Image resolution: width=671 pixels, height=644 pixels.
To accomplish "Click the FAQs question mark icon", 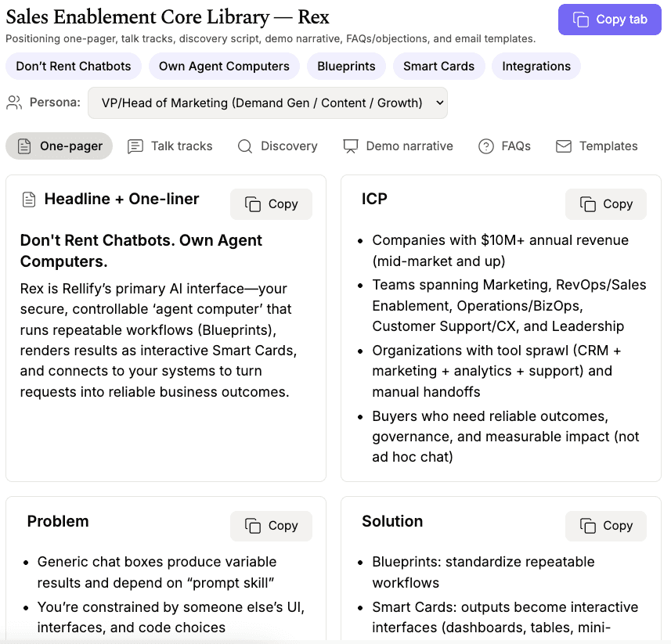I will coord(486,146).
